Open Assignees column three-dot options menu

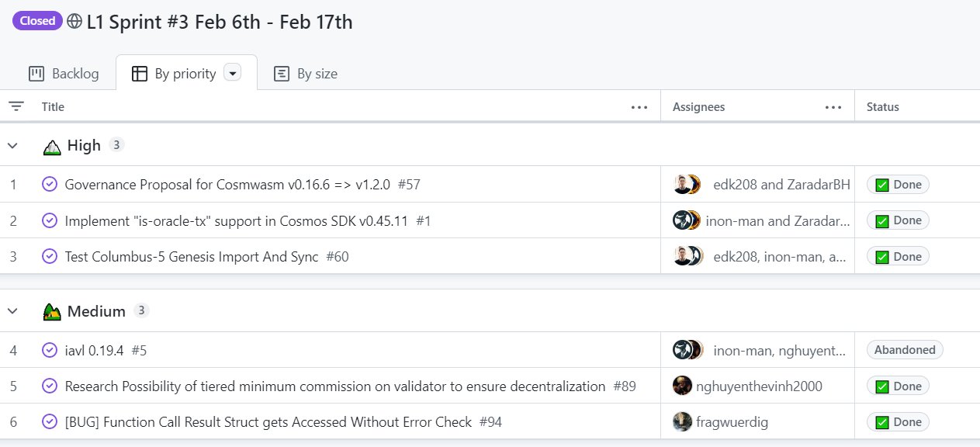[833, 107]
